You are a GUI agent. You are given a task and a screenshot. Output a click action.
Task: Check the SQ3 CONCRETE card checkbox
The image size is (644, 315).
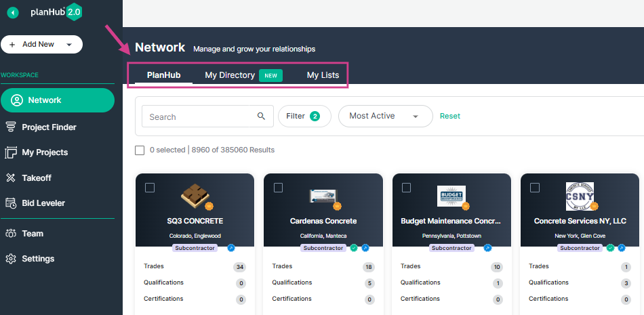[x=150, y=188]
